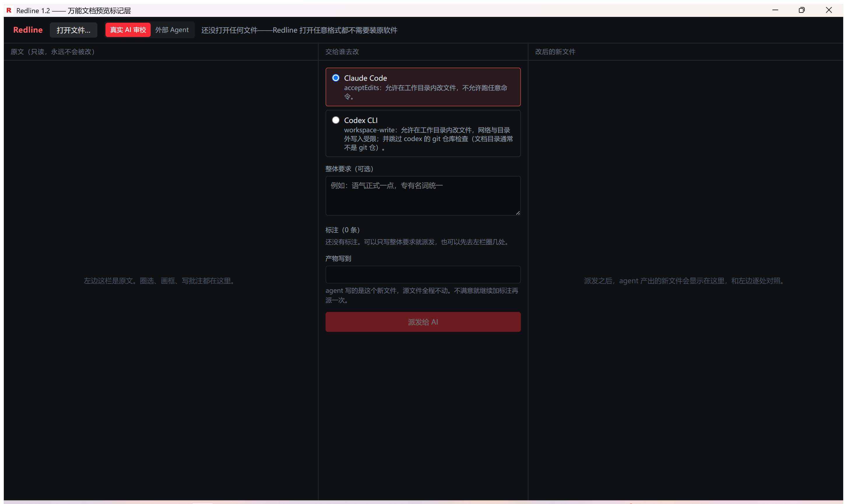Switch to 外部 Agent mode tab
The image size is (847, 504).
172,30
